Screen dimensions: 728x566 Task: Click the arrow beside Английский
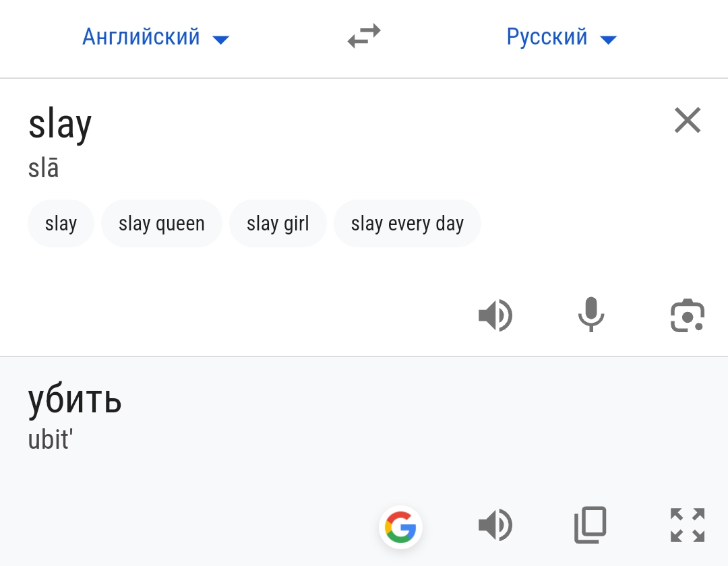pyautogui.click(x=221, y=40)
